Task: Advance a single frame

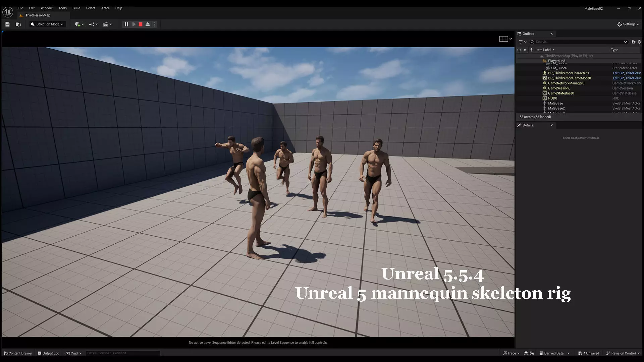Action: (x=133, y=24)
